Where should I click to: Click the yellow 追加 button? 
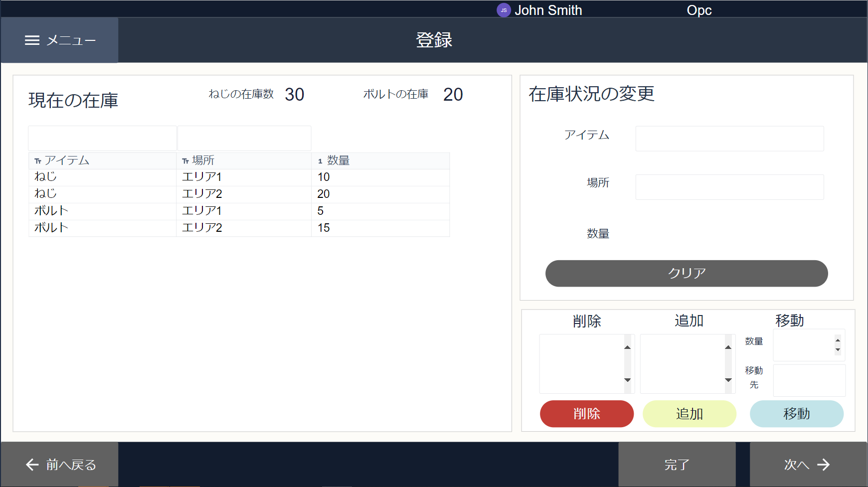pos(690,414)
